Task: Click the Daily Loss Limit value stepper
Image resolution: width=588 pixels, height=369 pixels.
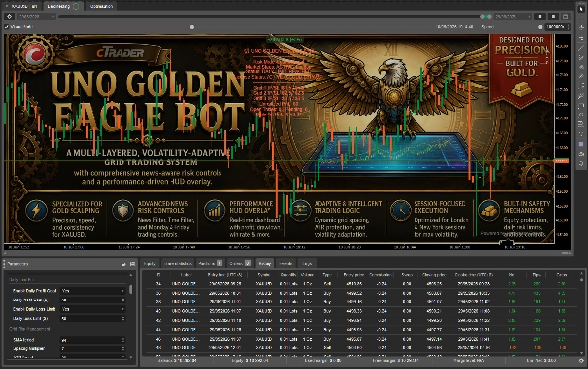Action: [x=123, y=318]
